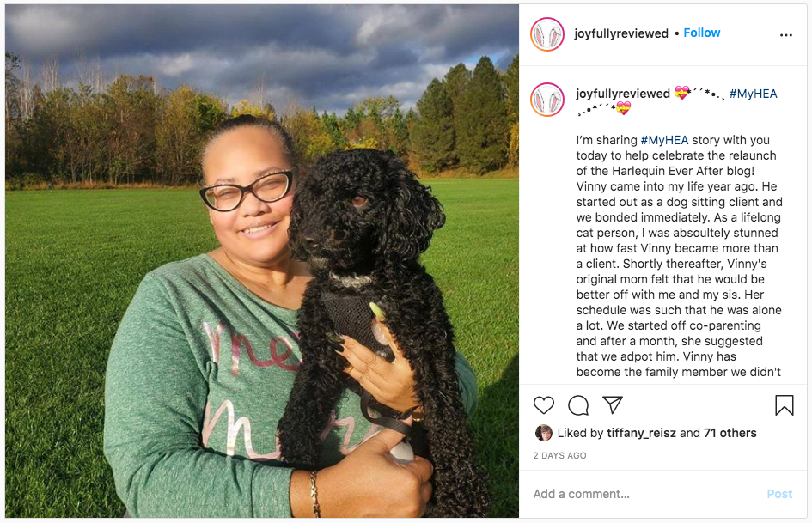Open joyfullyreviewed username in caption
Screen dimensions: 812x523
tap(623, 94)
